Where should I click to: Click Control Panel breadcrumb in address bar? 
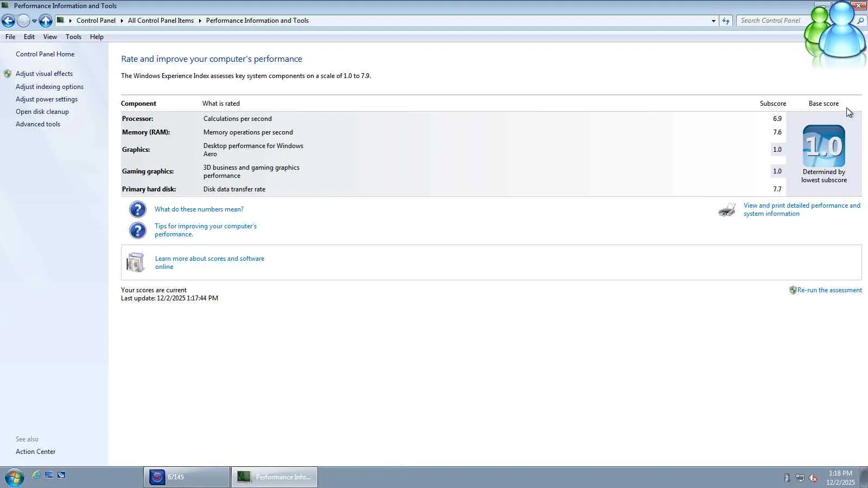point(96,21)
